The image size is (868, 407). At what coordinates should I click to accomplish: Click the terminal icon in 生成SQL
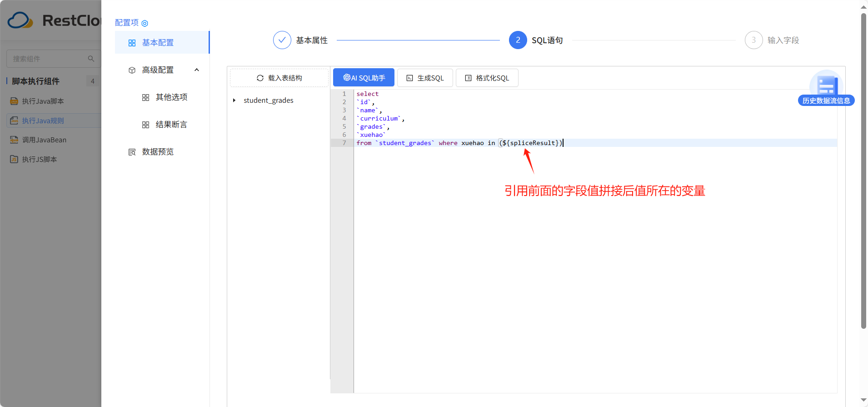point(409,78)
